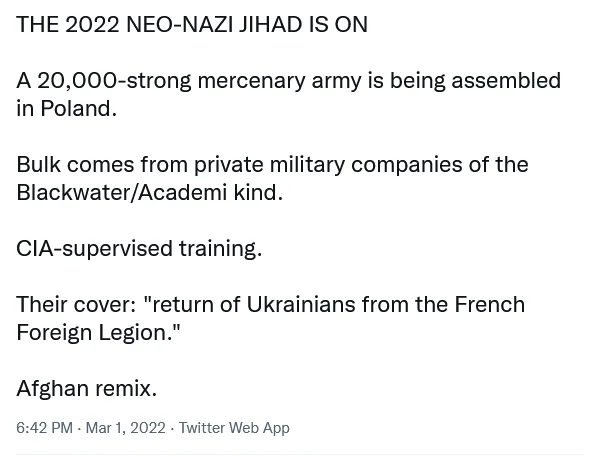Click the words 'Their cover:'
Screen dimensions: 598x456
[x=76, y=304]
